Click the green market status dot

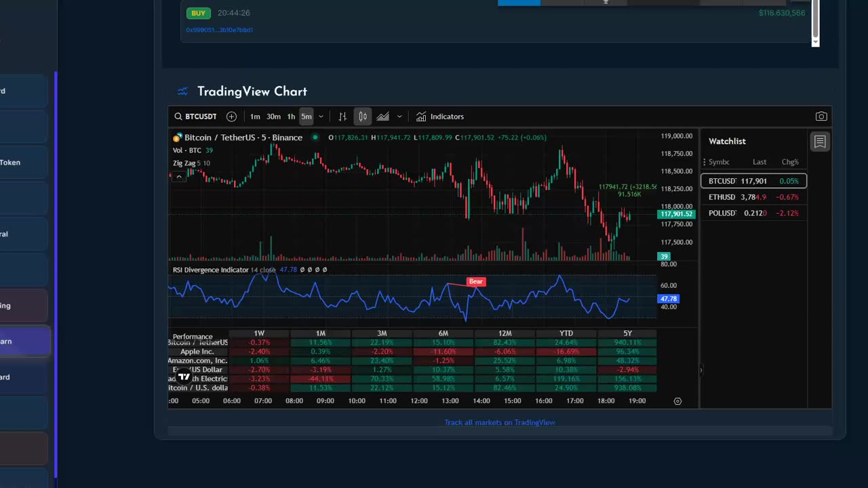315,138
